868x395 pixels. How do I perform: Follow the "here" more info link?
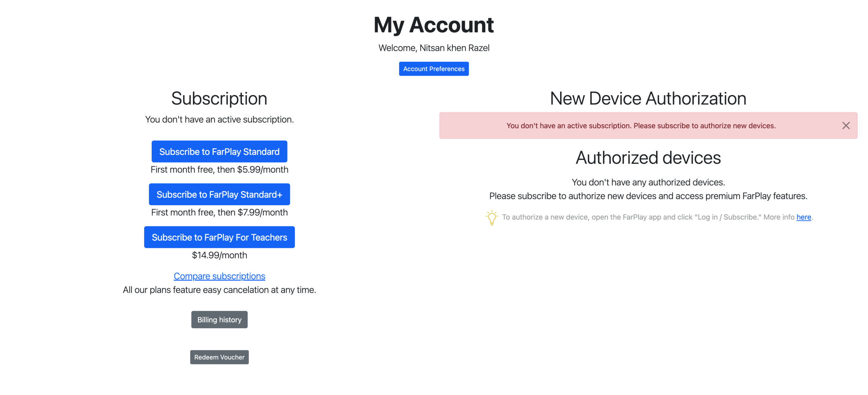coord(803,217)
